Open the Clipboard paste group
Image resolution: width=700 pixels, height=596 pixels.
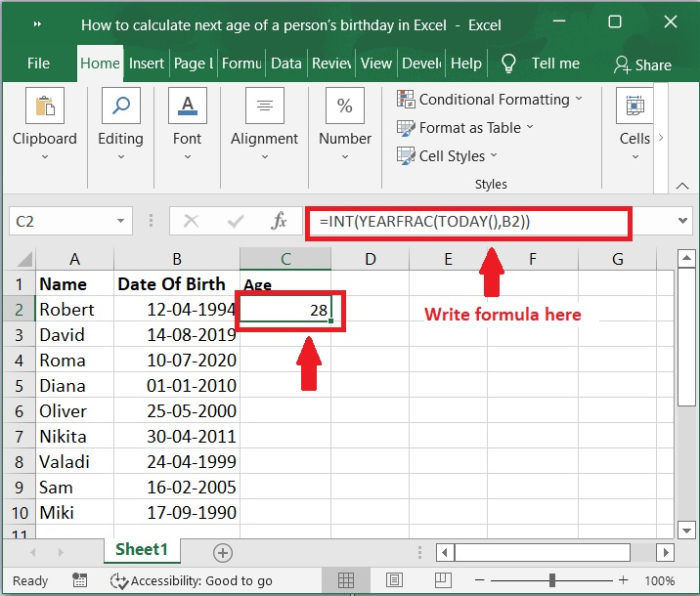point(45,106)
